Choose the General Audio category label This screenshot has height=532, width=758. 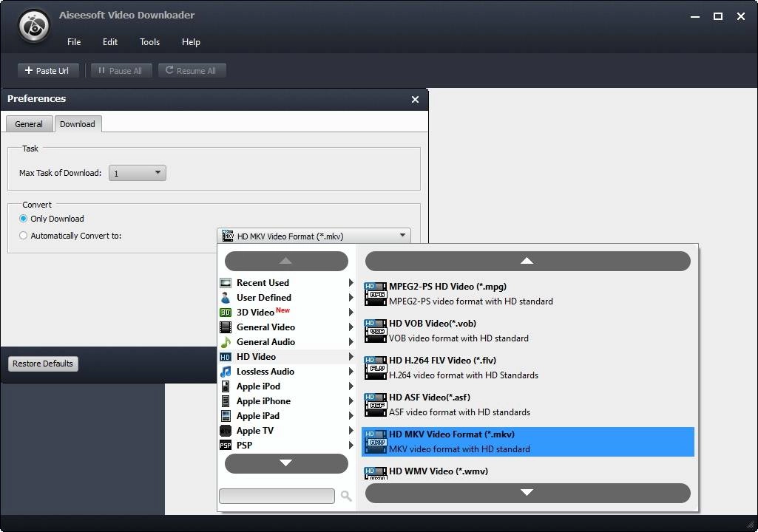pyautogui.click(x=266, y=342)
